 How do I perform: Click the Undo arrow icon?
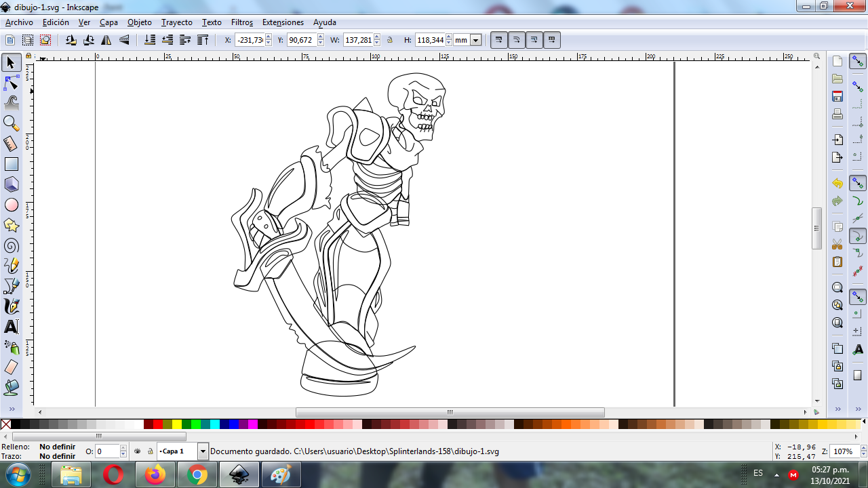tap(837, 183)
